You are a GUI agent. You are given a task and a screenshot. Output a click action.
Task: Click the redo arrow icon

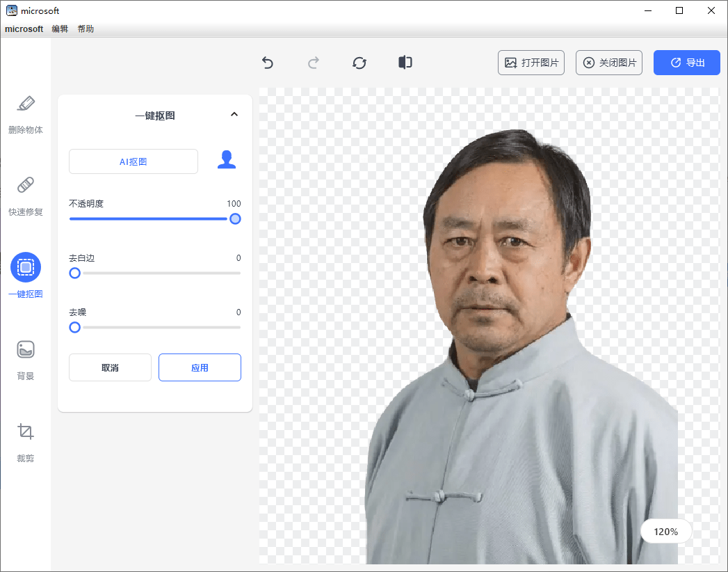coord(314,63)
